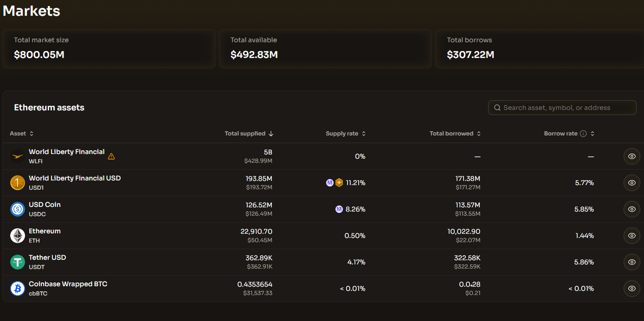Click the WLFI token logo icon
The width and height of the screenshot is (644, 321).
click(18, 156)
